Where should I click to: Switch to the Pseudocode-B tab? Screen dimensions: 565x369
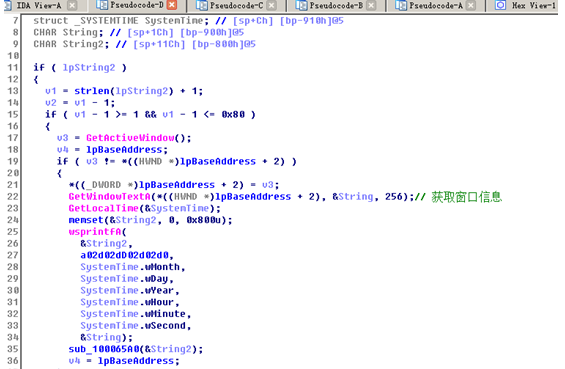click(x=336, y=5)
